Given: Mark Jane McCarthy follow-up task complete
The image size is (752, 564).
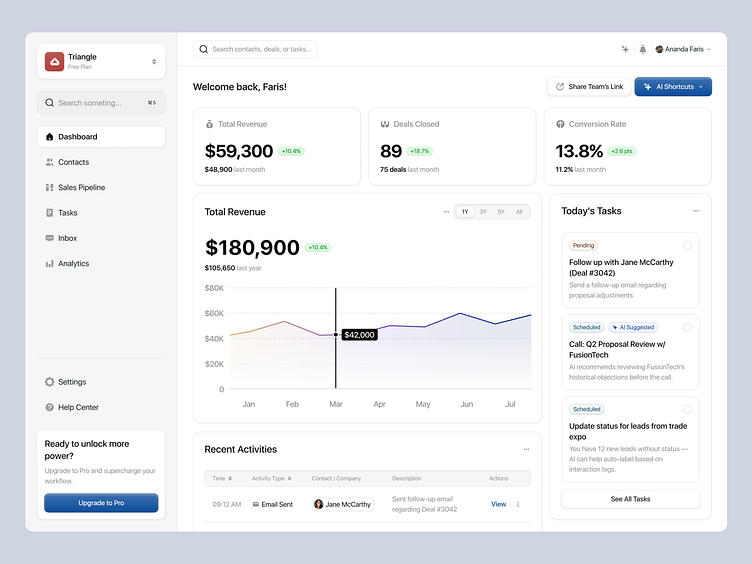Looking at the screenshot, I should [x=687, y=245].
